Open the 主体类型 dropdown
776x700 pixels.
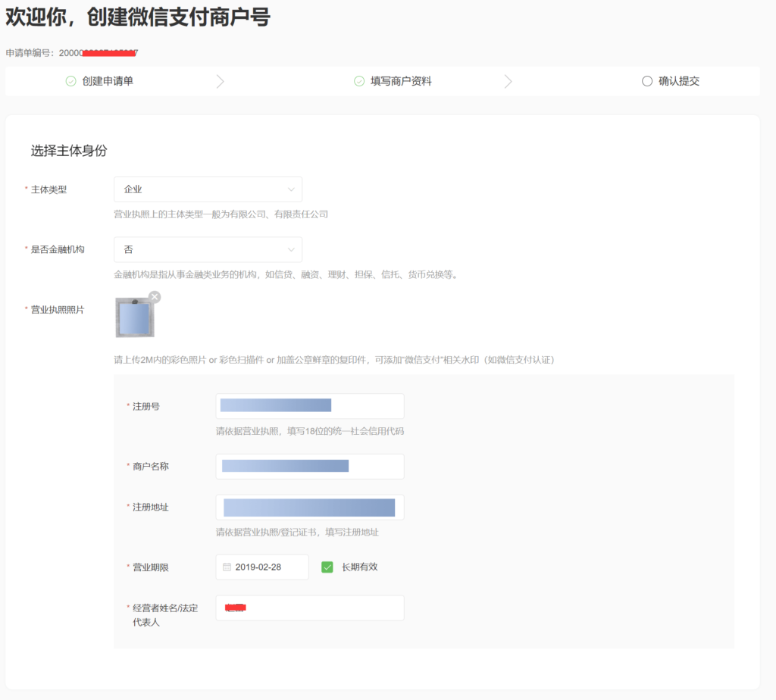(207, 189)
